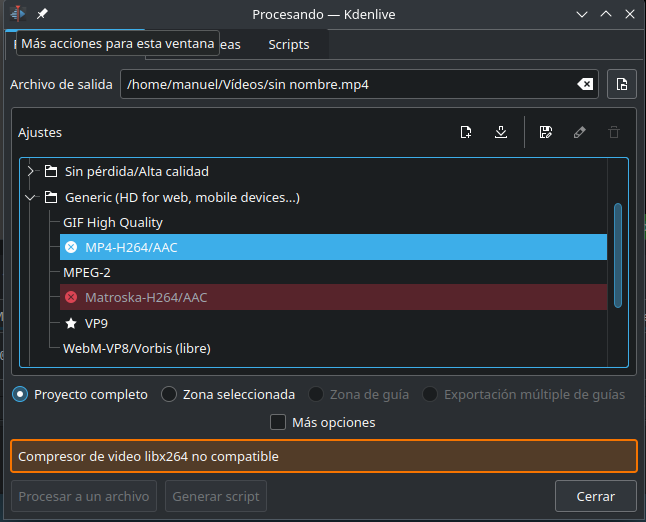Click the star icon beside VP9
The width and height of the screenshot is (646, 522).
70,324
